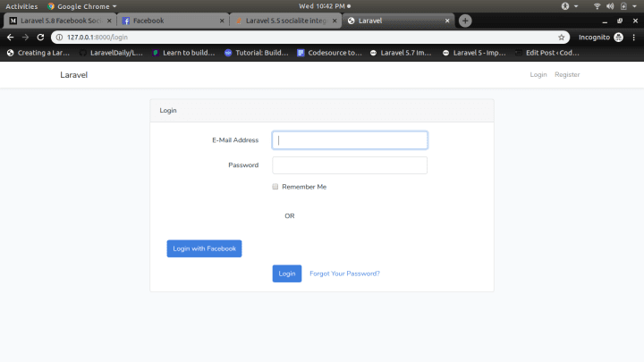Focus the Password input field

349,165
